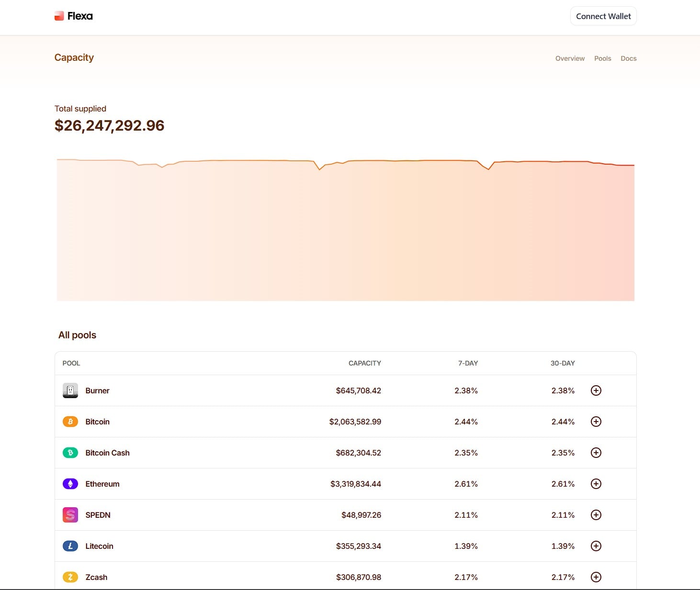Click the $2,063,582.99 capacity value
700x590 pixels.
355,422
